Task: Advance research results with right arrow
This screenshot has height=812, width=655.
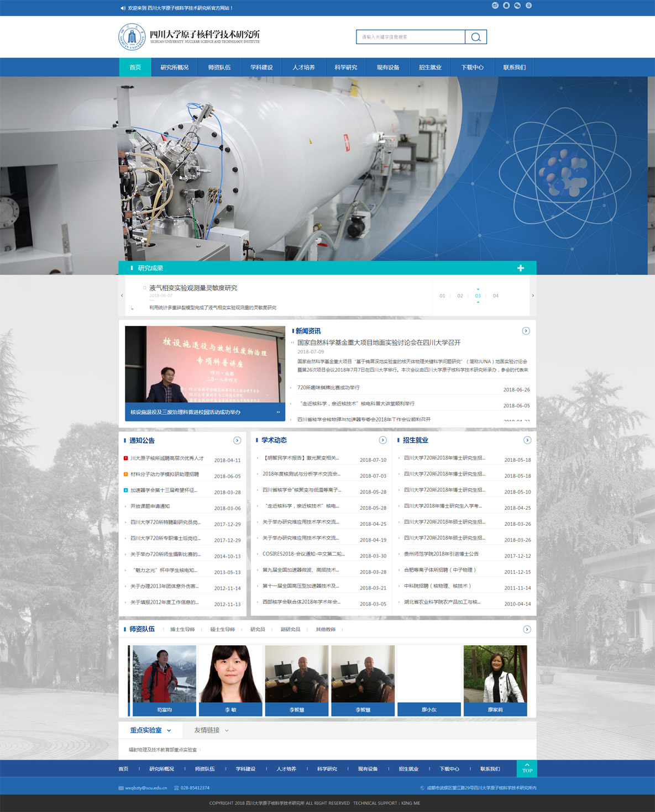Action: [533, 296]
